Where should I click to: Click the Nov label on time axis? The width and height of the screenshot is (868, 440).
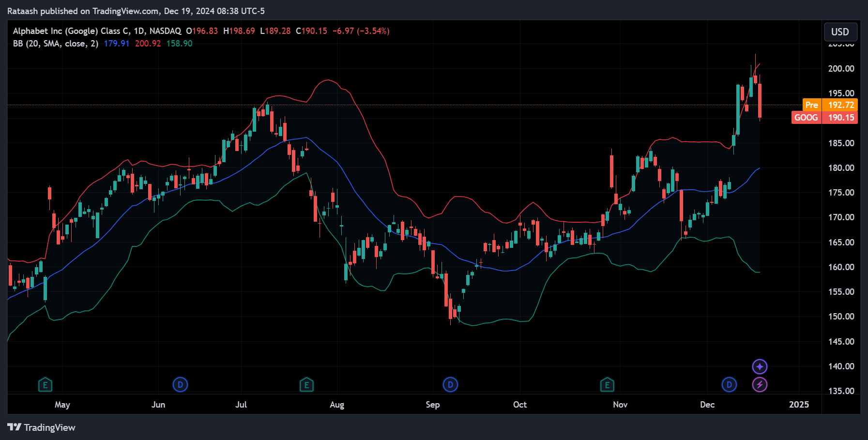pos(620,405)
